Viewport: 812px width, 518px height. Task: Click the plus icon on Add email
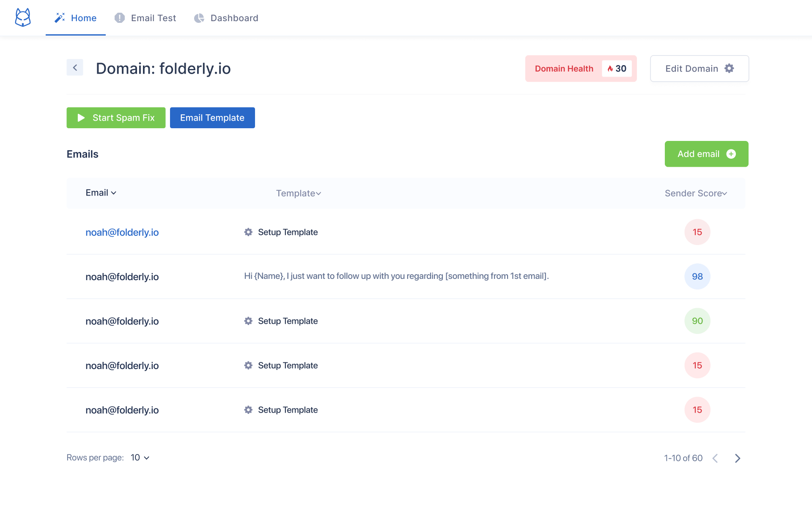point(731,154)
